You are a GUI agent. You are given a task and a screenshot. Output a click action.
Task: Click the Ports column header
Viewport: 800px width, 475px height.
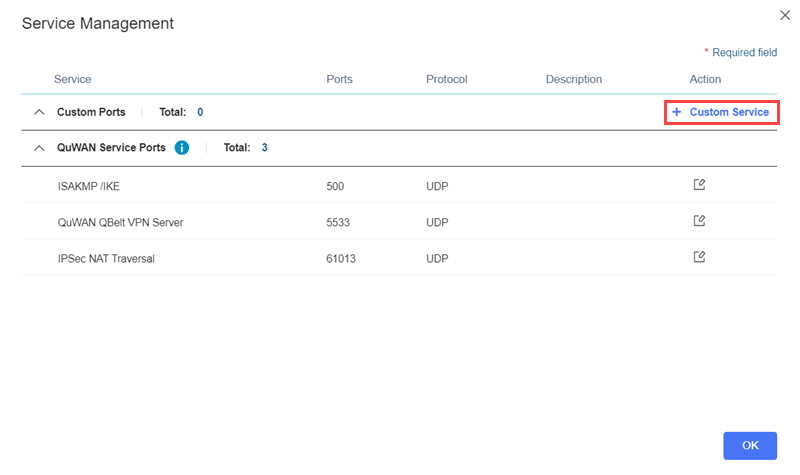pos(339,79)
